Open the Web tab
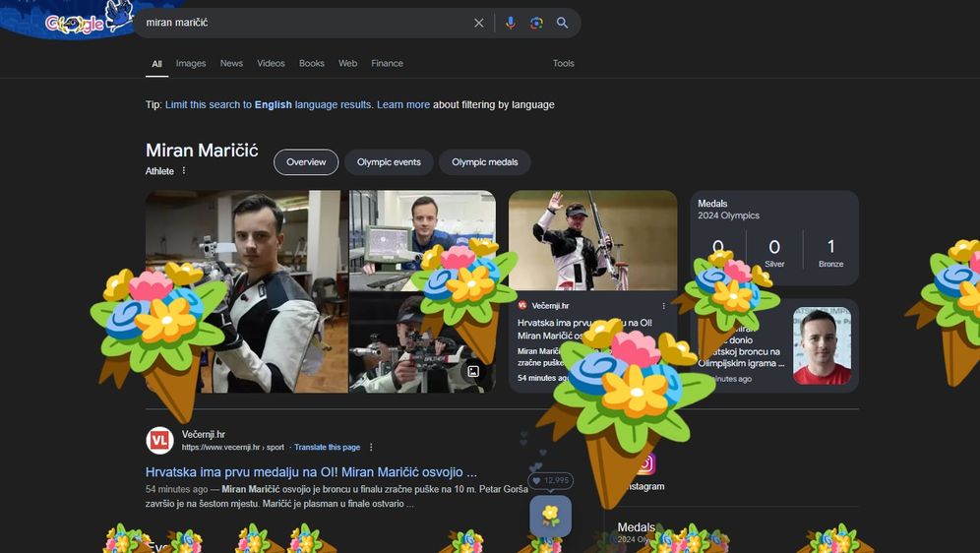The image size is (980, 553). 347,63
